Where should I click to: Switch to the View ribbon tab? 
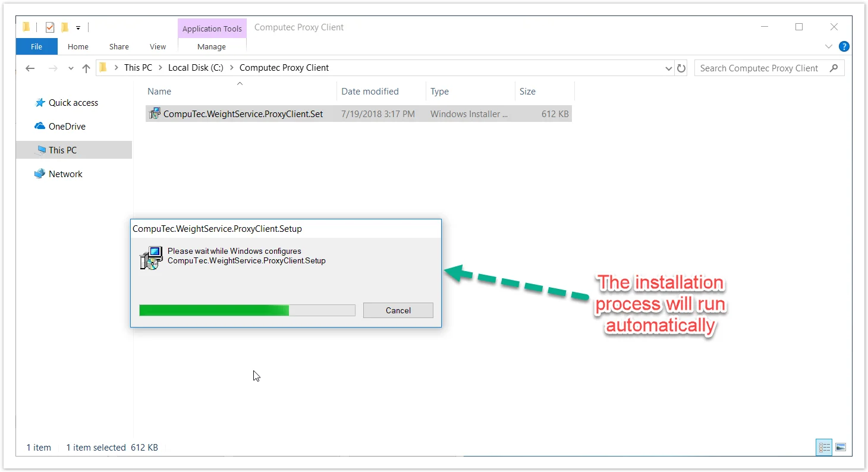pyautogui.click(x=158, y=46)
